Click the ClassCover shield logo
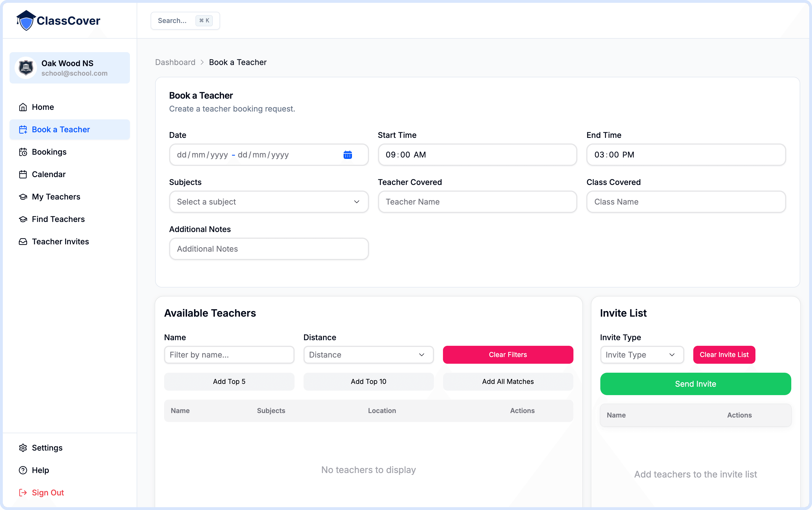 click(x=26, y=20)
